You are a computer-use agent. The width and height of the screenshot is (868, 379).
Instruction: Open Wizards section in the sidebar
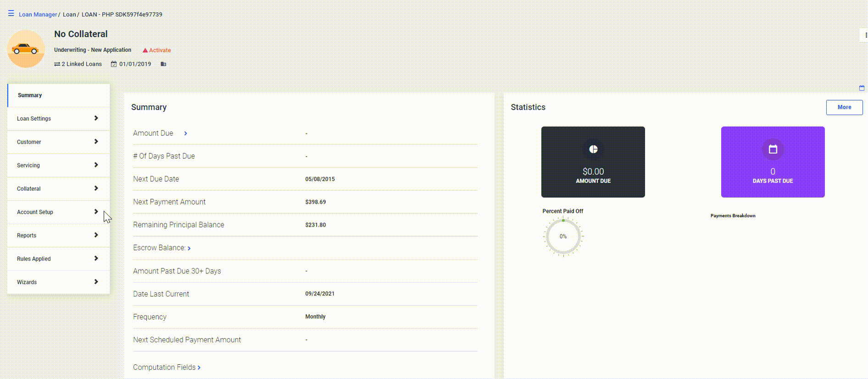[x=59, y=282]
